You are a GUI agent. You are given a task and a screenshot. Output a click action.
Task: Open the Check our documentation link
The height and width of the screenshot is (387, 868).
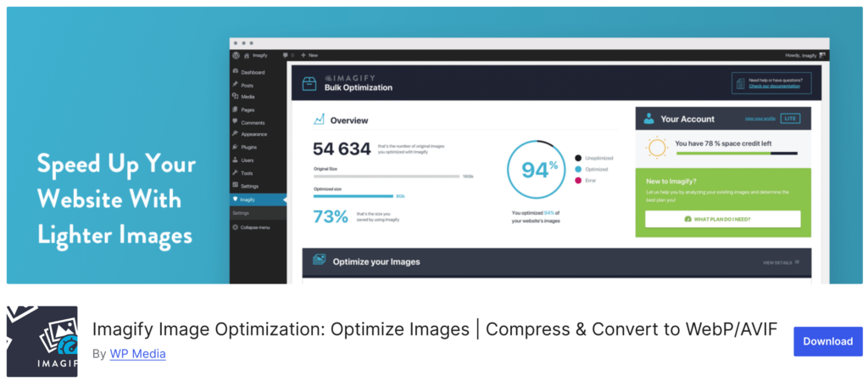click(x=775, y=86)
